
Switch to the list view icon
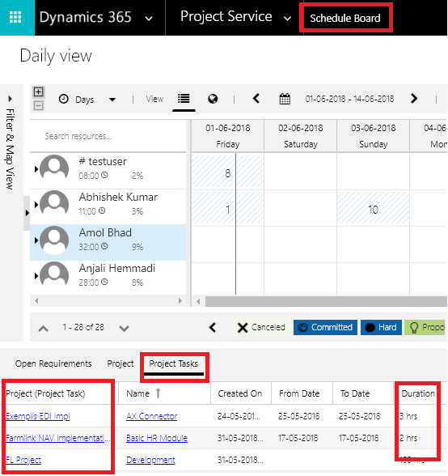click(184, 99)
